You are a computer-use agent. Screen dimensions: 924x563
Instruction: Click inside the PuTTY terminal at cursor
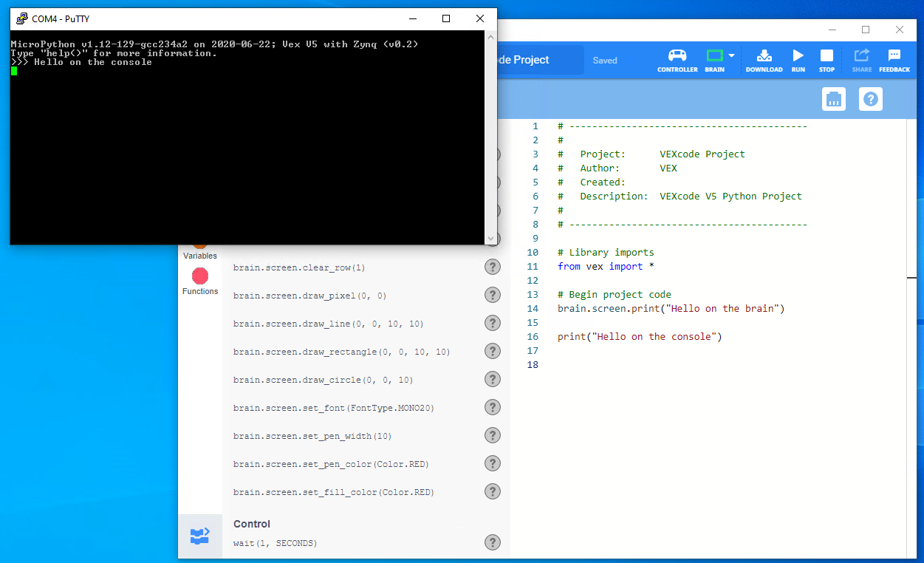[14, 71]
